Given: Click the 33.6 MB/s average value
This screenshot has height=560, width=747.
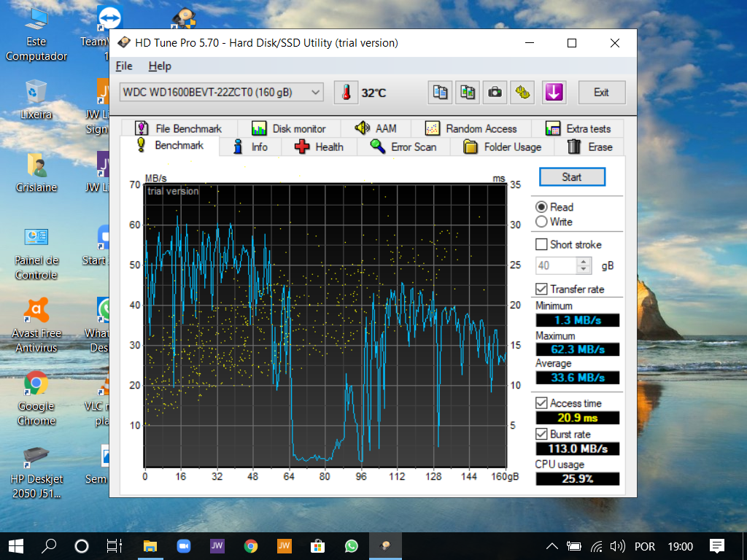Looking at the screenshot, I should click(x=578, y=378).
